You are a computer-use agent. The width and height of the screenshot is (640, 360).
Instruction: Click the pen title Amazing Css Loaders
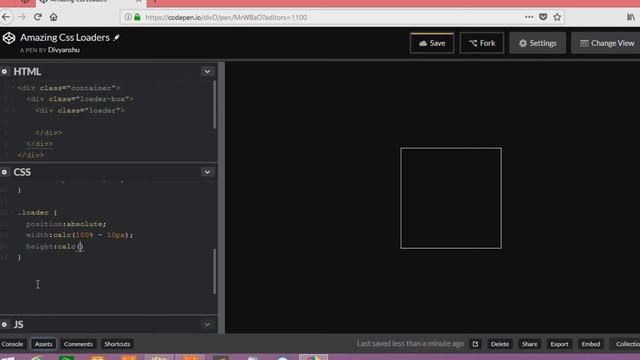[65, 38]
